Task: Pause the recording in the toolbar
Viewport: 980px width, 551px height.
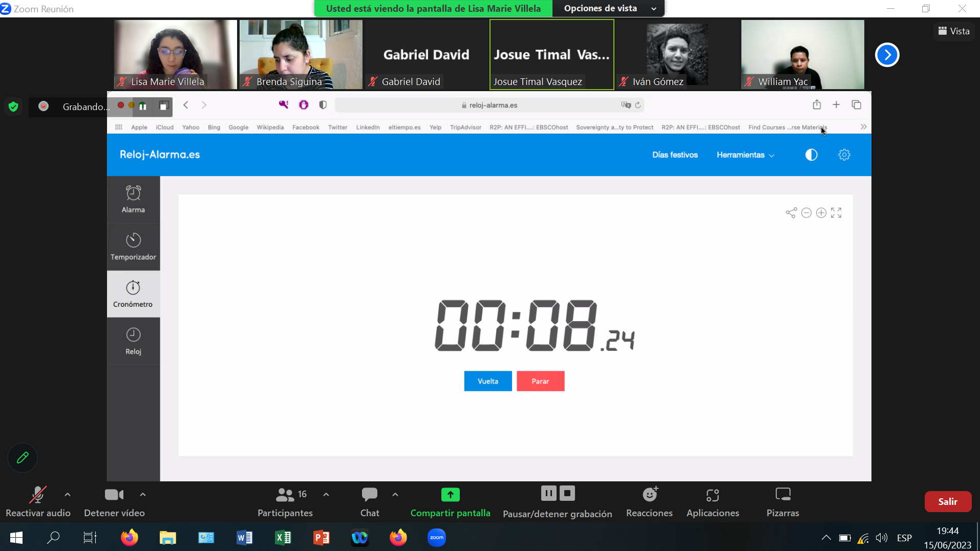Action: [x=548, y=493]
